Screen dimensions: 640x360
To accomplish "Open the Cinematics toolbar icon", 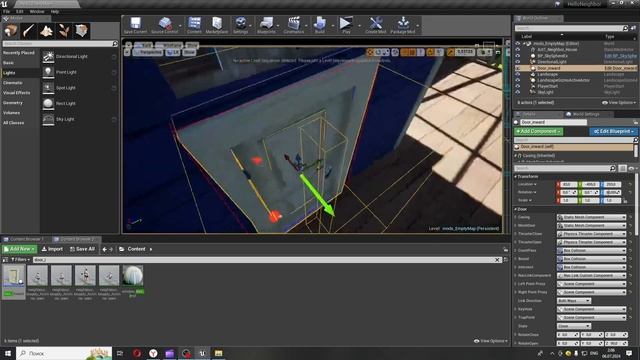I will point(293,25).
